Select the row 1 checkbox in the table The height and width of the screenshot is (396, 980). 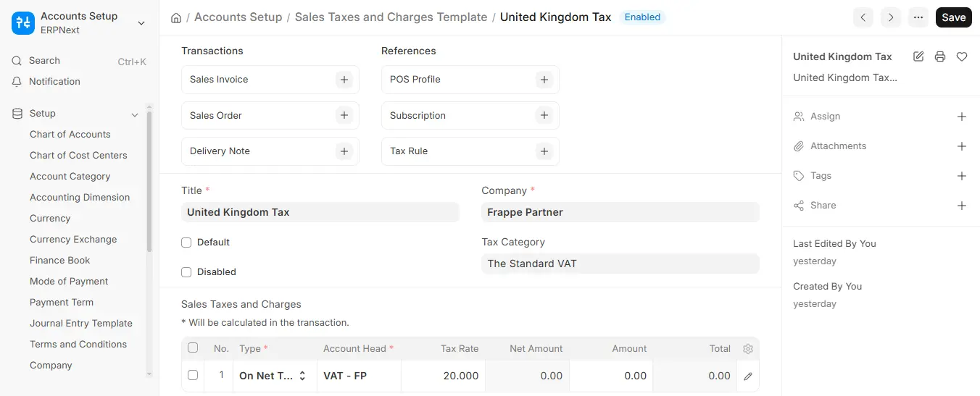click(193, 375)
